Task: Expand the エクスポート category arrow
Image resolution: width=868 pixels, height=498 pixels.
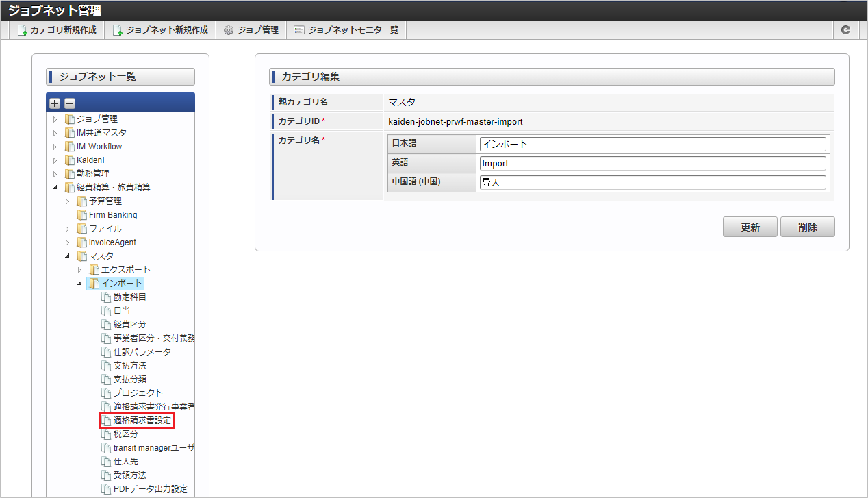Action: coord(80,270)
